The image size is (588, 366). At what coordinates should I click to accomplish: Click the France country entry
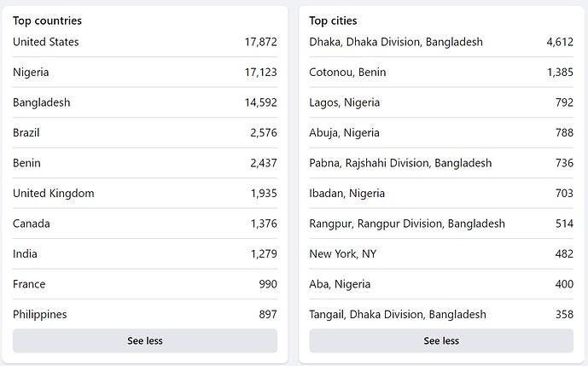(x=145, y=284)
